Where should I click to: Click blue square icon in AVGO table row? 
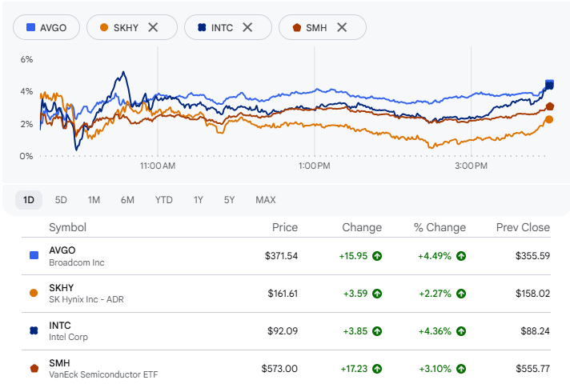click(34, 255)
